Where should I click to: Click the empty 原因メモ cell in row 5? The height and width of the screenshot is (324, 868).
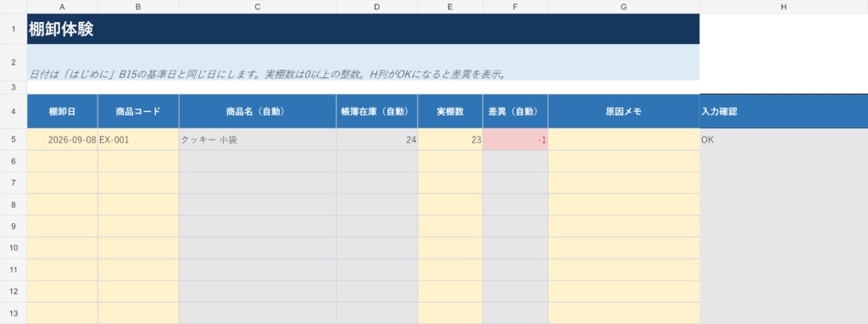pyautogui.click(x=624, y=140)
